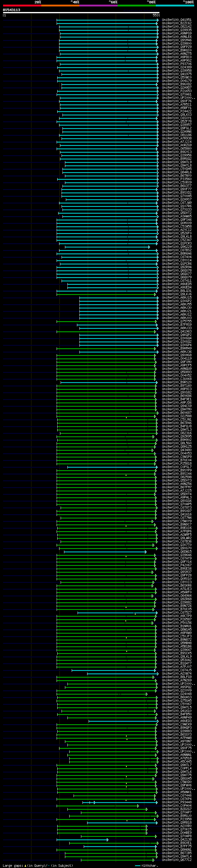Select the label UniRef100_A9PDC0

177,57
